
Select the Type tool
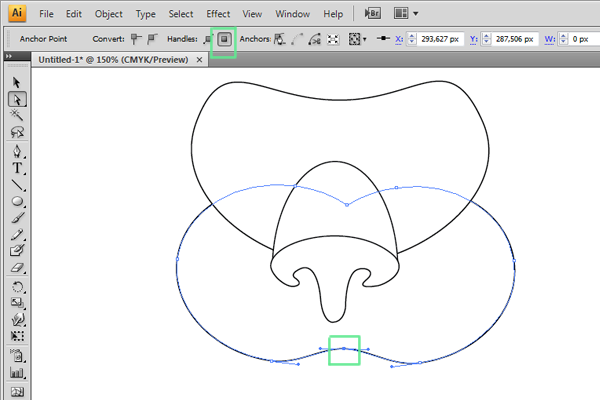point(17,169)
